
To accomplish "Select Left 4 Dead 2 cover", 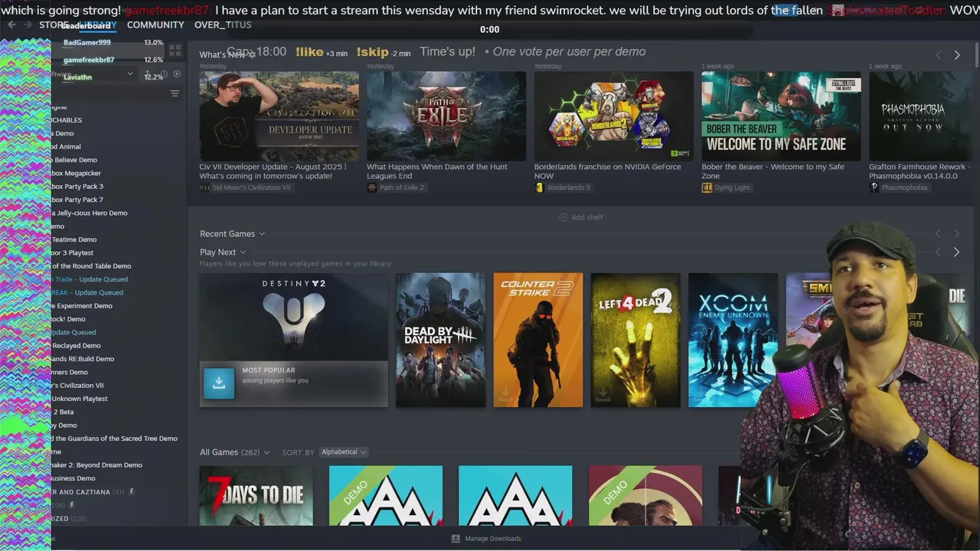I will click(x=635, y=340).
